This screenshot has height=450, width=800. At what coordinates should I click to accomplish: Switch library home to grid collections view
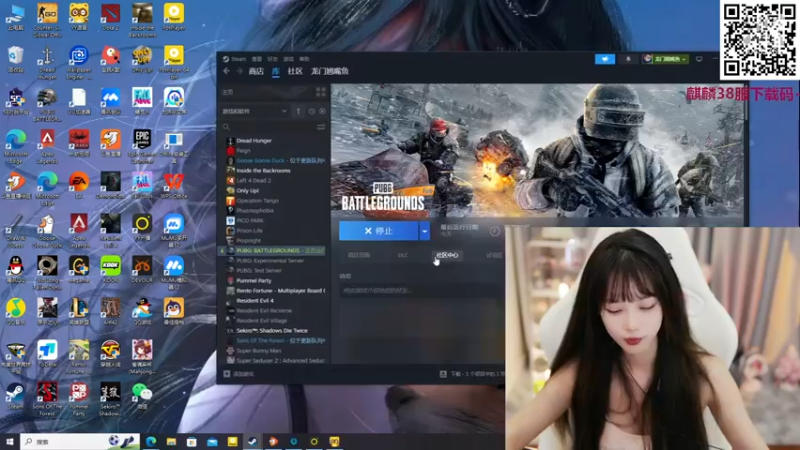pos(320,92)
